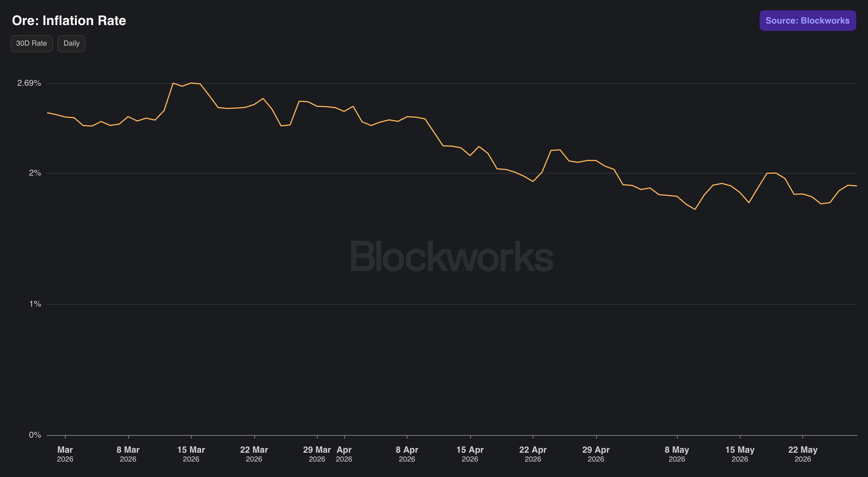The image size is (868, 477).
Task: Open the Source: Blockworks badge
Action: point(808,21)
